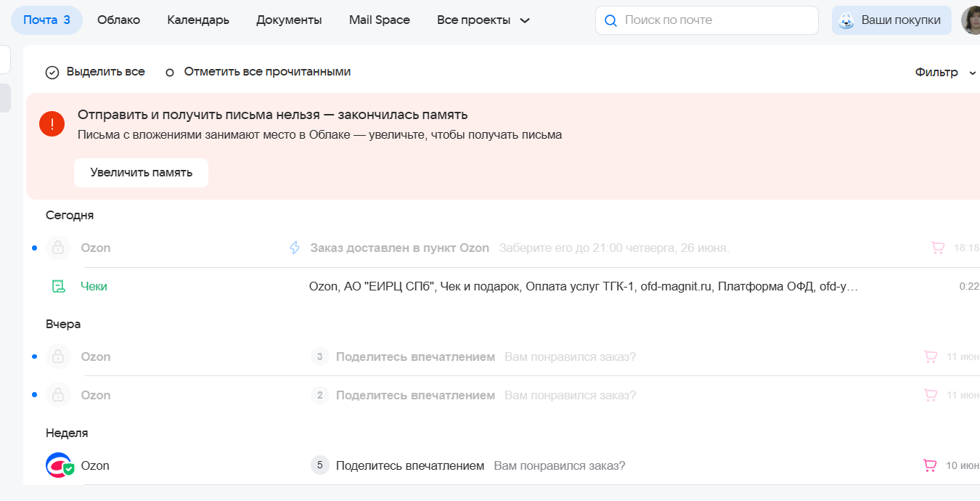Viewport: 980px width, 501px height.
Task: Toggle unread dot on 3-message Ozon thread
Action: (34, 357)
